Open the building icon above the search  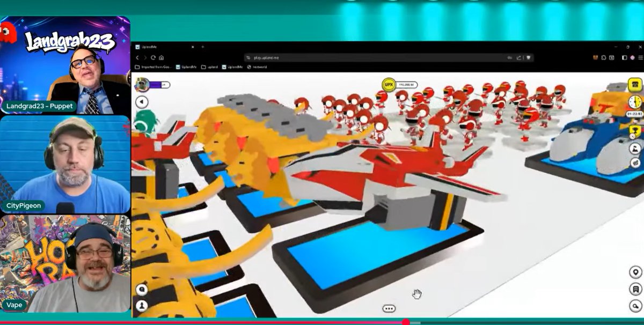pos(636,289)
